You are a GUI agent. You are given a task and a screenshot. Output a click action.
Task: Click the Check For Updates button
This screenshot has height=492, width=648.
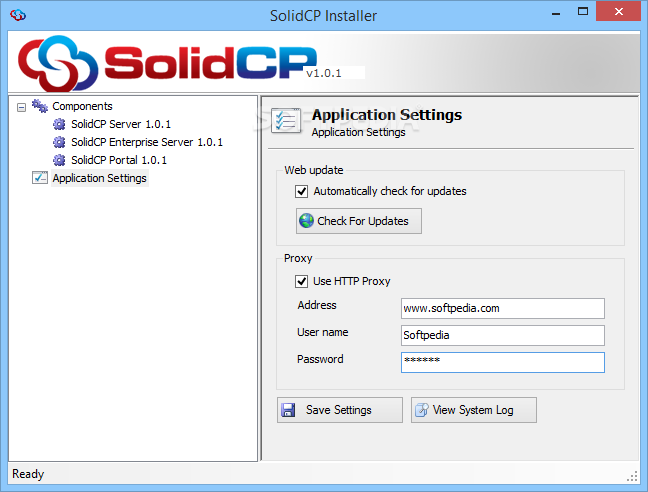(x=359, y=221)
